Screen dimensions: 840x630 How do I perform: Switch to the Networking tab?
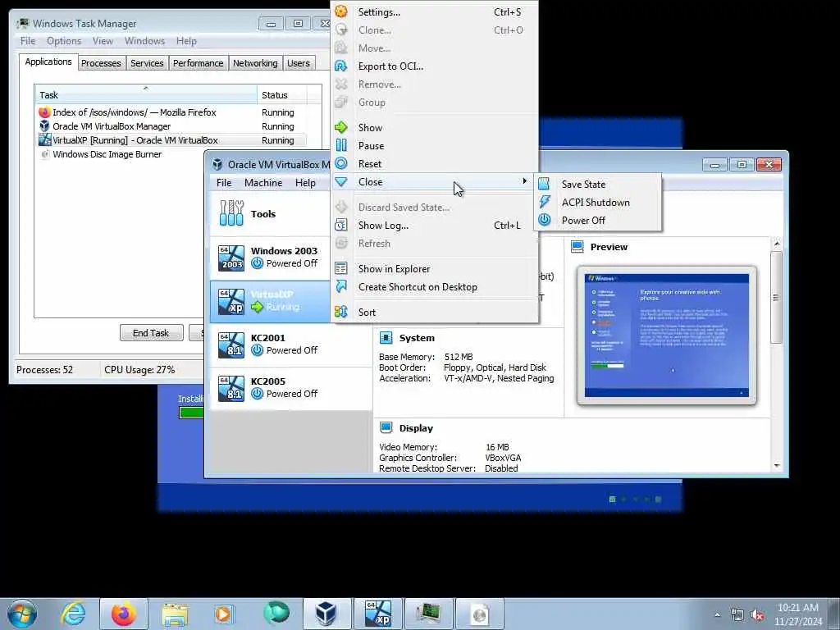255,63
